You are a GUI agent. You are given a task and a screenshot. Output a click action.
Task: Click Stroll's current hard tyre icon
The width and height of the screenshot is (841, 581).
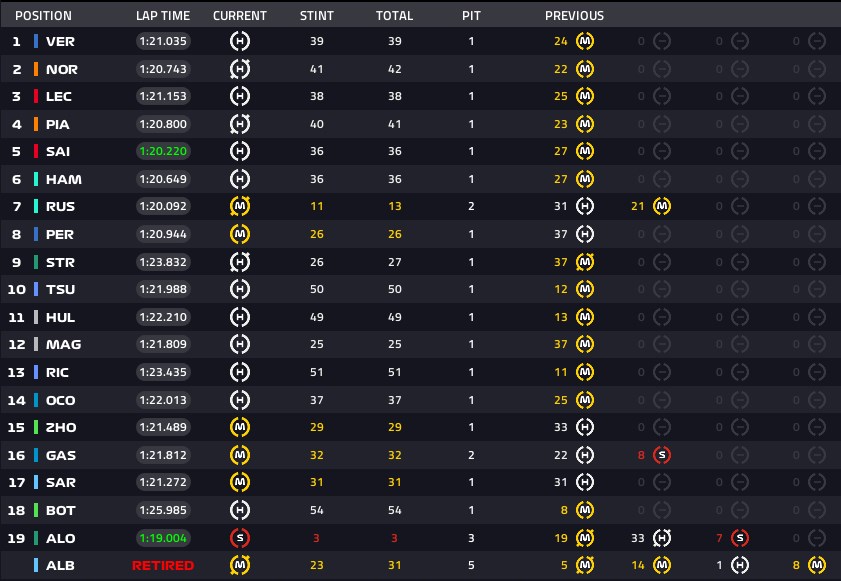coord(240,262)
